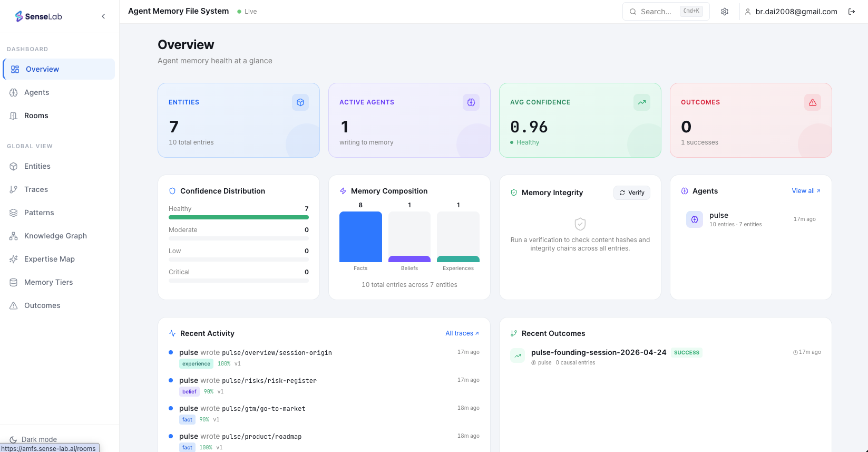Open the Rooms sidebar item

click(x=59, y=116)
